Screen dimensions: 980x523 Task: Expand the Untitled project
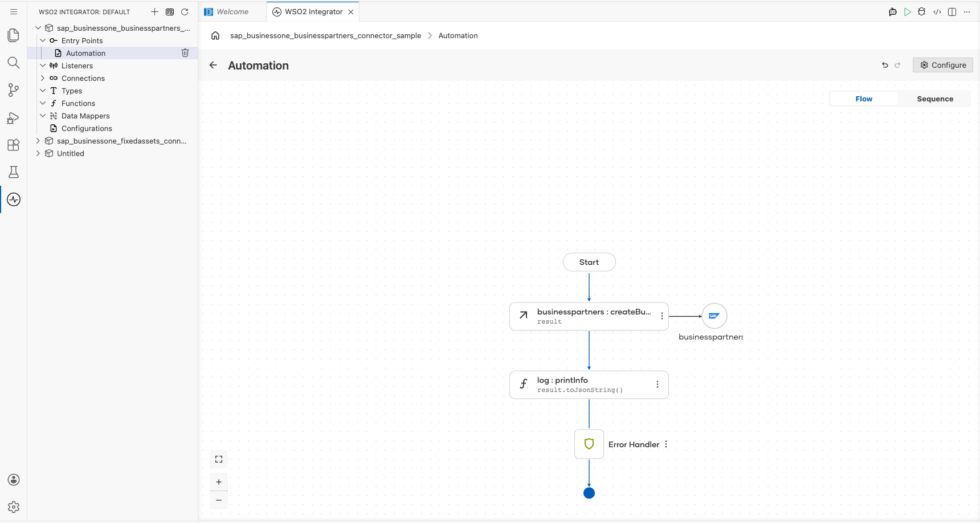[38, 153]
